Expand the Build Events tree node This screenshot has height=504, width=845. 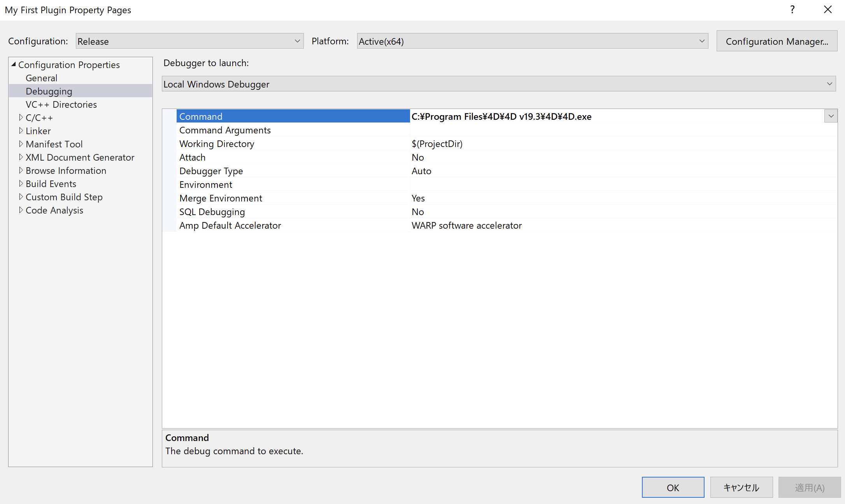[x=21, y=183]
